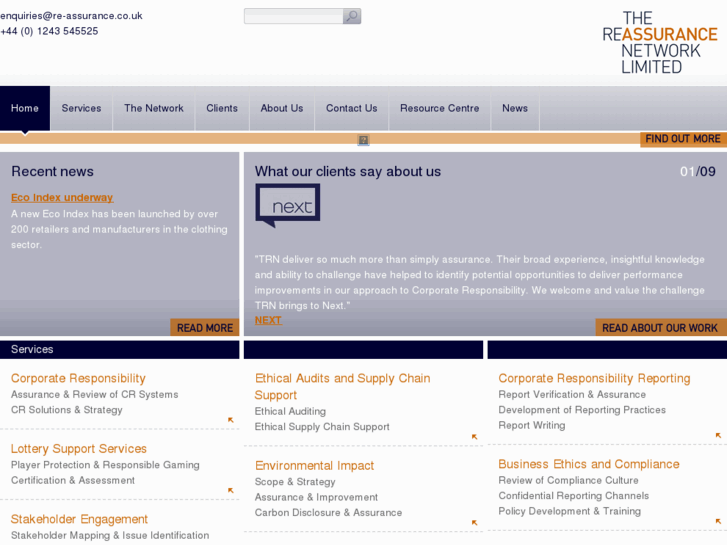Click Player Protection & Responsible Gaming

(105, 465)
